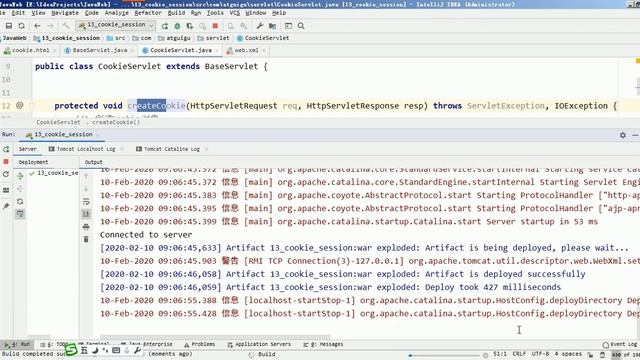Click the Update application icon in the Run sidebar
The height and width of the screenshot is (360, 640).
click(x=6, y=174)
